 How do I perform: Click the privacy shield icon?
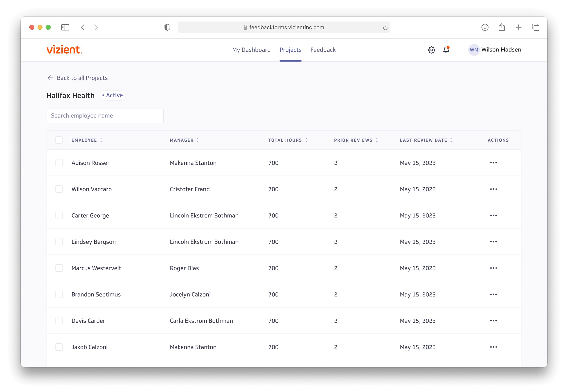[x=167, y=27]
